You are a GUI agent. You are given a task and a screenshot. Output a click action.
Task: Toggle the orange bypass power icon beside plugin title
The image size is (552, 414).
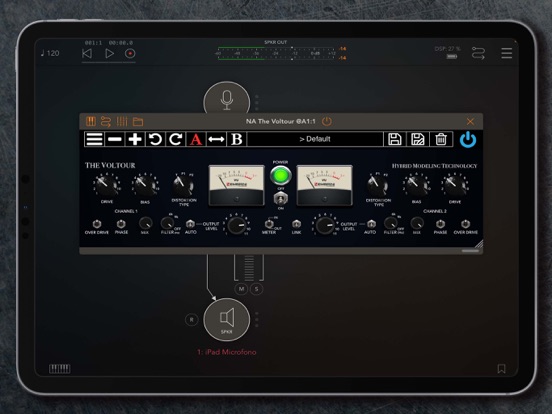(327, 121)
